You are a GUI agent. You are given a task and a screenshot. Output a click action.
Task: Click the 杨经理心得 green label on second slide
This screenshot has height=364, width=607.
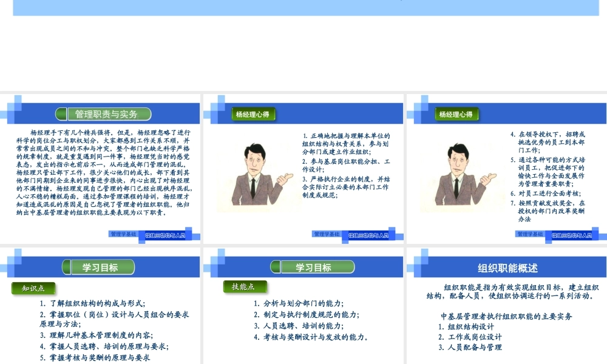(x=253, y=114)
